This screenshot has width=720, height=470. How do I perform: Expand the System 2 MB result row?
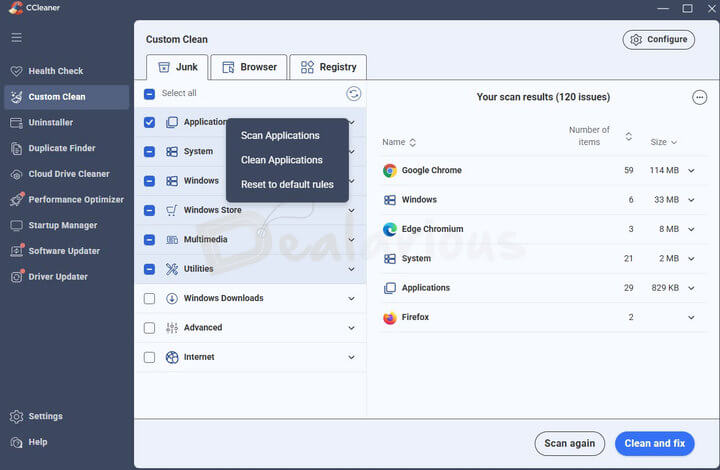pyautogui.click(x=691, y=259)
